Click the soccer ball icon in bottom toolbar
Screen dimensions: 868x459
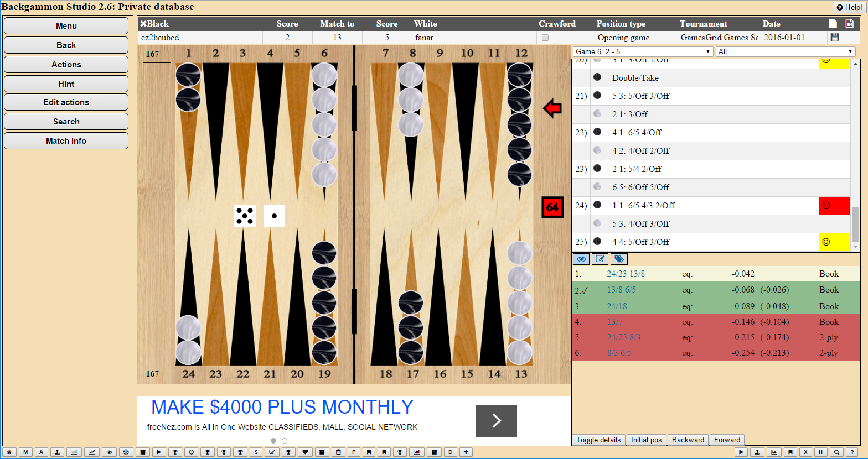[x=126, y=452]
